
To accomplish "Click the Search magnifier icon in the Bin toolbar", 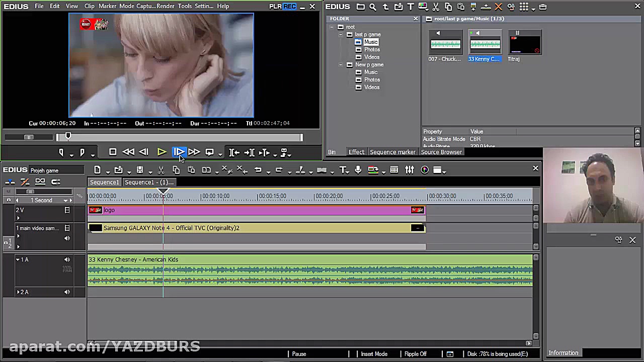I will coord(373,7).
